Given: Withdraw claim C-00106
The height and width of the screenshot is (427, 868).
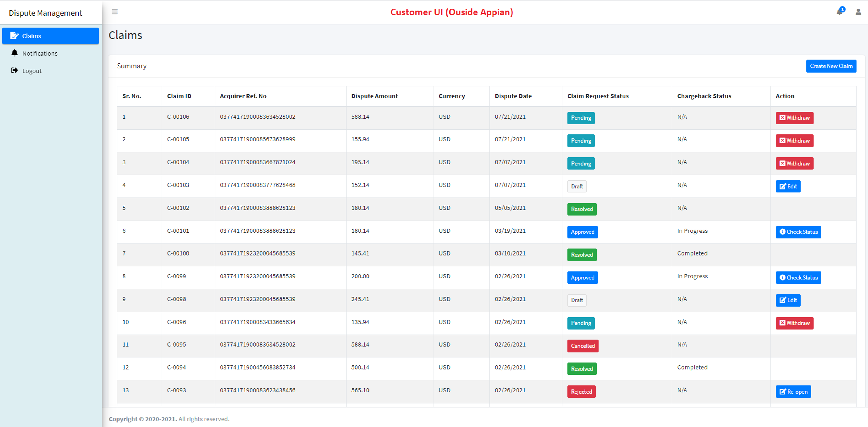Looking at the screenshot, I should [794, 118].
